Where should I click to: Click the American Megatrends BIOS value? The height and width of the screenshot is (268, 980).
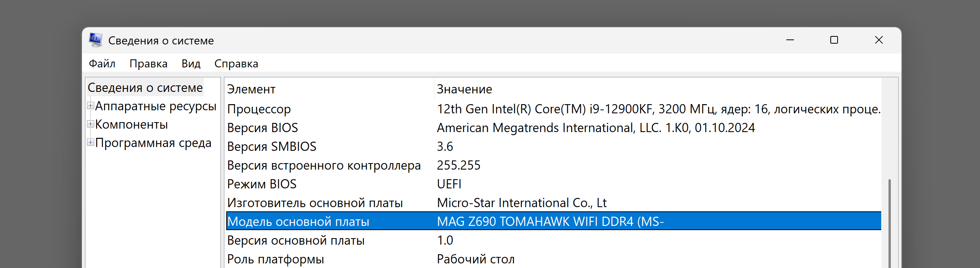(x=596, y=128)
